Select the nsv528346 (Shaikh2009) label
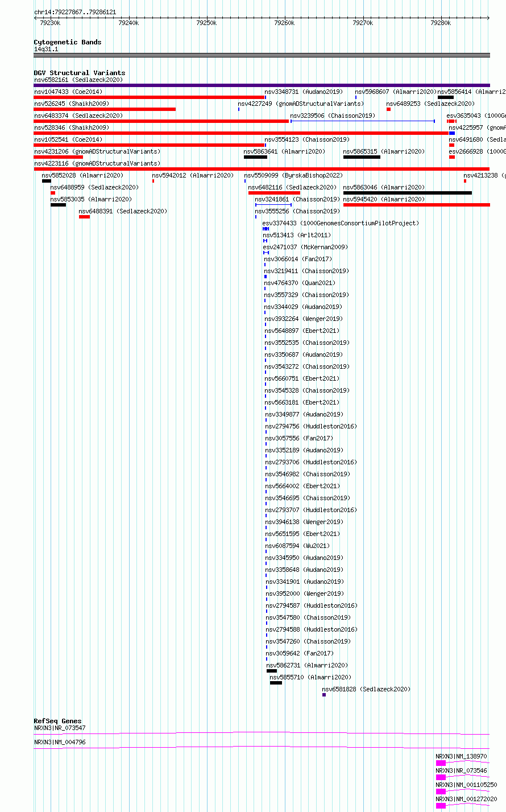Viewport: 506px width, 812px height. click(x=72, y=128)
